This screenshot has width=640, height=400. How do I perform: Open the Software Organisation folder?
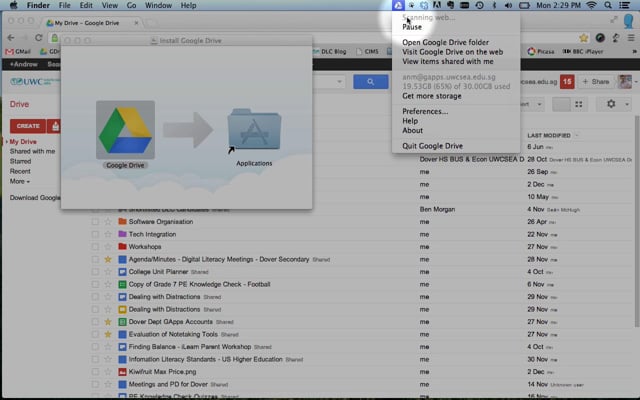[x=161, y=222]
